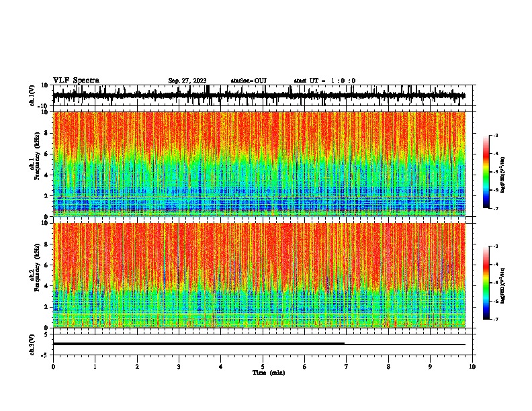Click the date "Sep. 27, 2023"
The width and height of the screenshot is (532, 411).
(x=187, y=81)
